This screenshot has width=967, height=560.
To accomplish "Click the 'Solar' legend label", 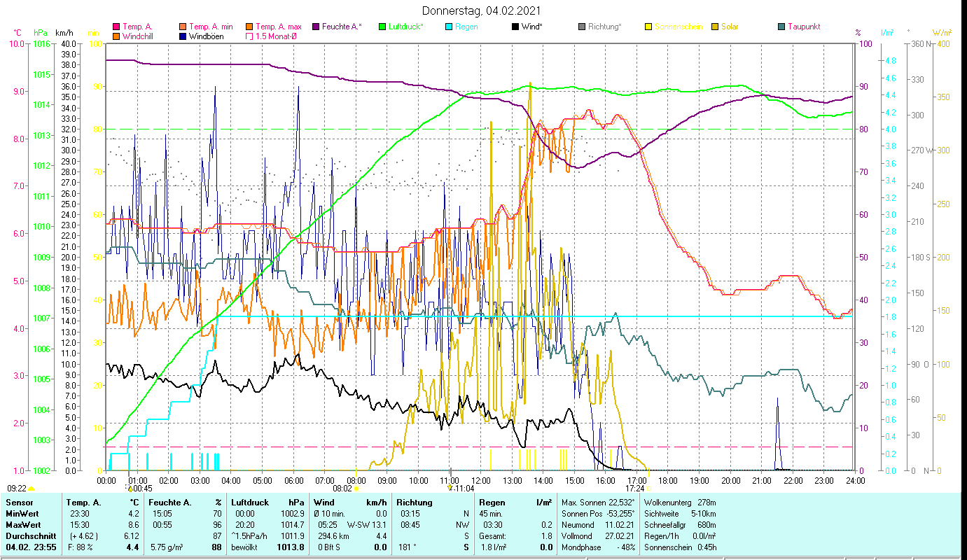I will point(730,27).
